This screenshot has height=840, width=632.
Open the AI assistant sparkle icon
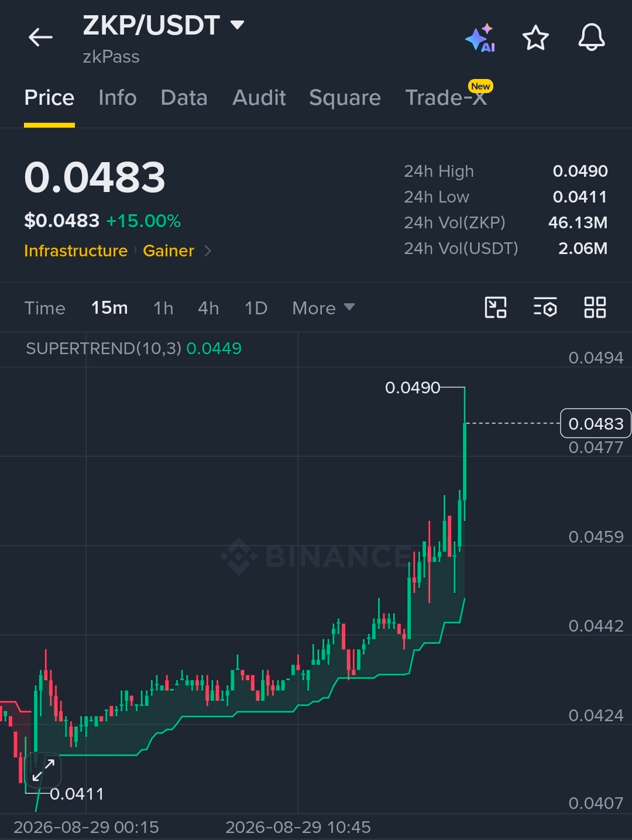tap(480, 38)
